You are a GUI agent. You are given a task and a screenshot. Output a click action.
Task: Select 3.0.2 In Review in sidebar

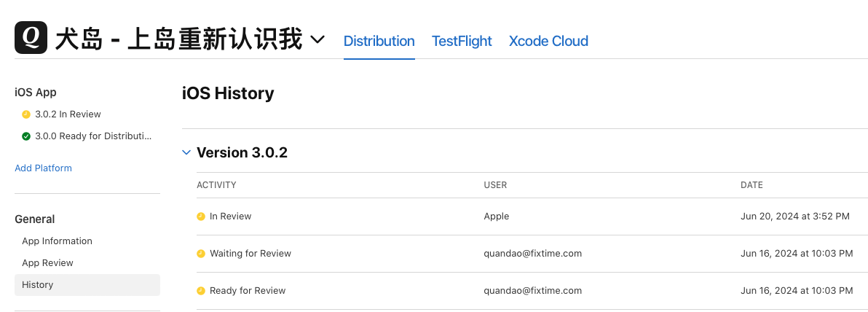coord(68,114)
